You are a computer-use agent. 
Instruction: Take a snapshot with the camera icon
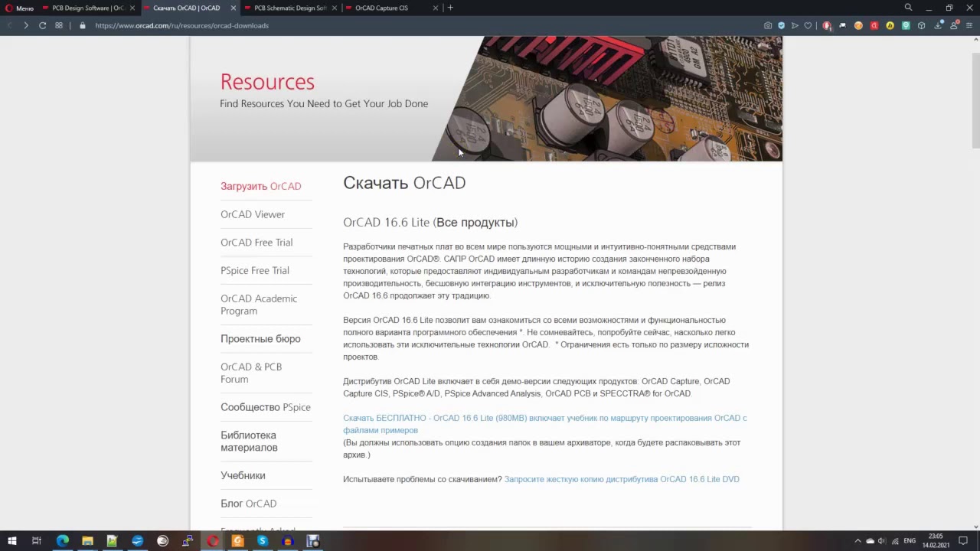point(768,25)
